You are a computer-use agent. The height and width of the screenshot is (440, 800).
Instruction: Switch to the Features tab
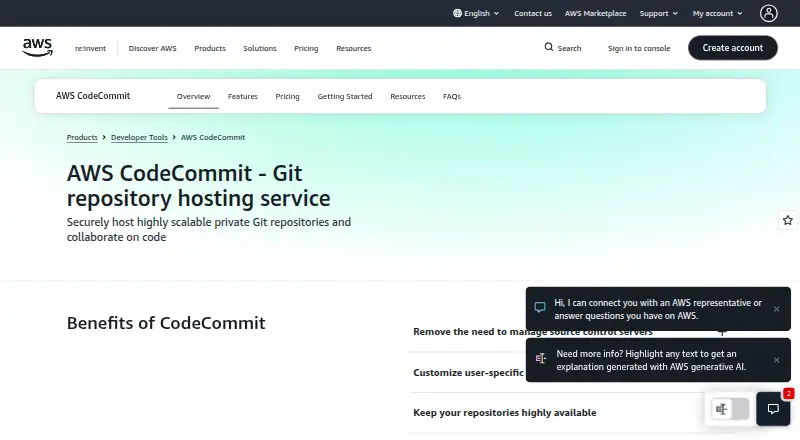[243, 96]
